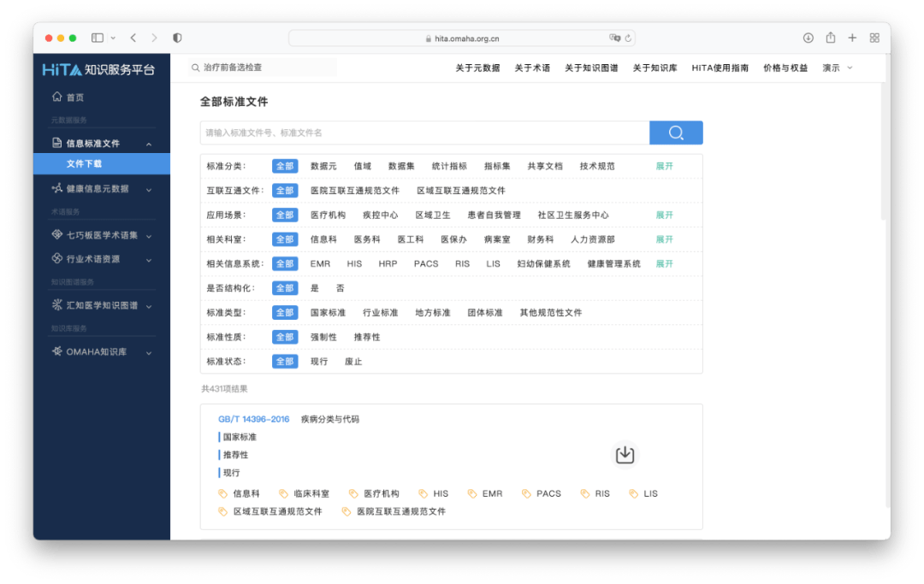Image resolution: width=924 pixels, height=584 pixels.
Task: Download the GB/T 14396-2016 standard file
Action: click(625, 454)
